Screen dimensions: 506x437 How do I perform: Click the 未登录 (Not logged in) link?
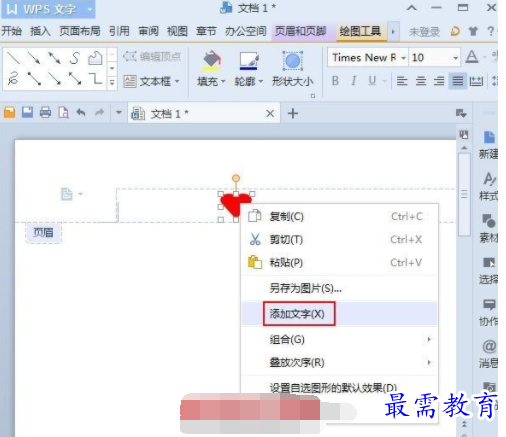tap(424, 32)
